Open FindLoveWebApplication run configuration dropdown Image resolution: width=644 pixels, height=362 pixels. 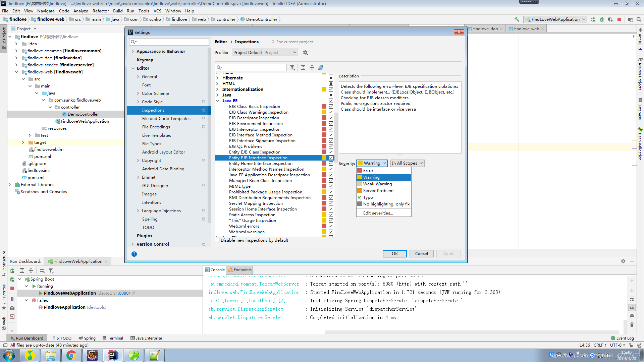point(555,19)
